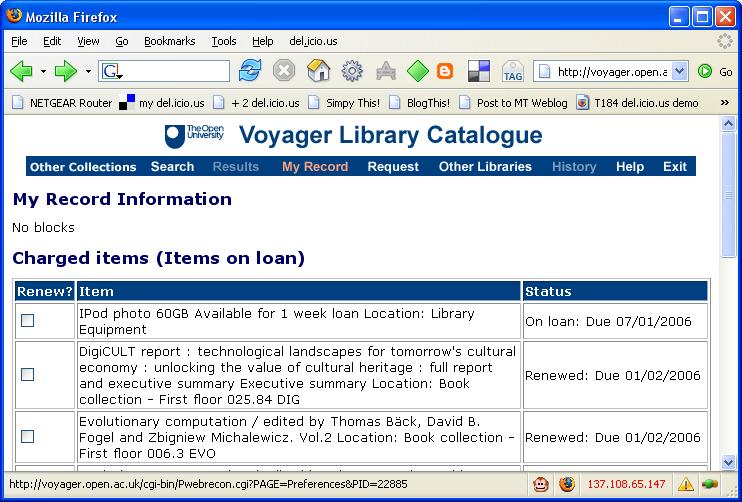This screenshot has height=502, width=742.
Task: Click the Open University logo
Action: point(194,136)
